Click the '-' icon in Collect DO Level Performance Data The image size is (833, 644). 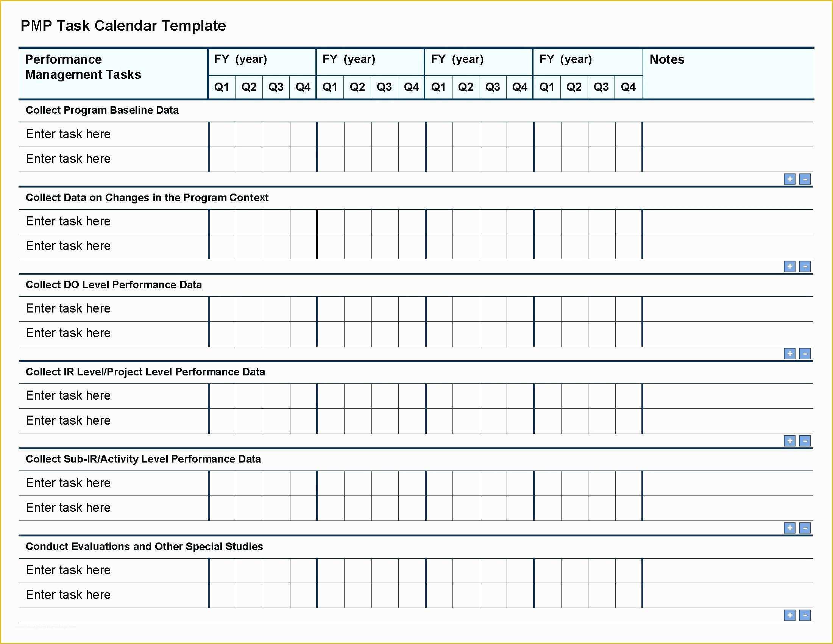806,353
